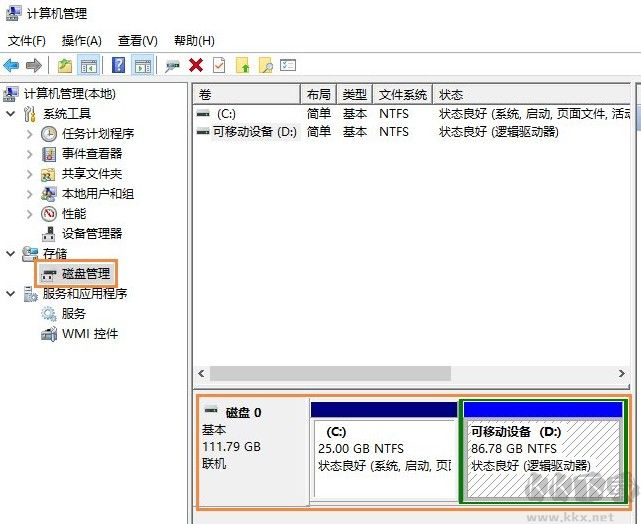Open the 操作(A) menu
Viewport: 641px width, 524px height.
click(81, 40)
